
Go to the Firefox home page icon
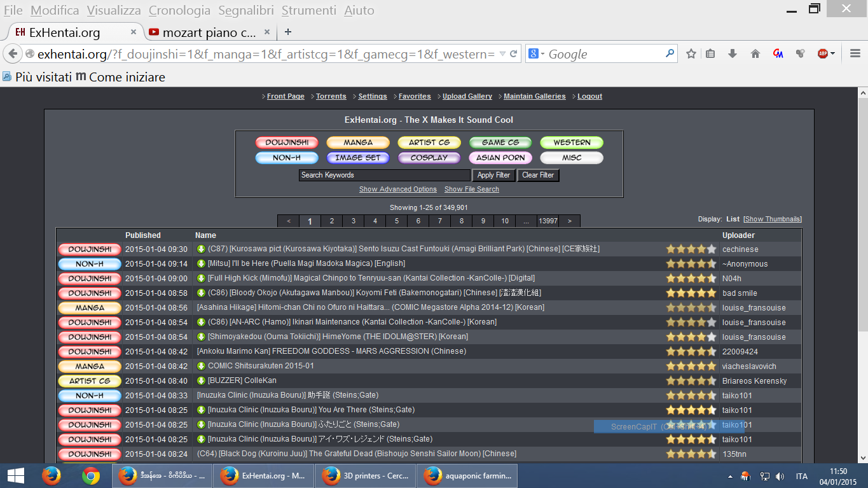pos(755,54)
